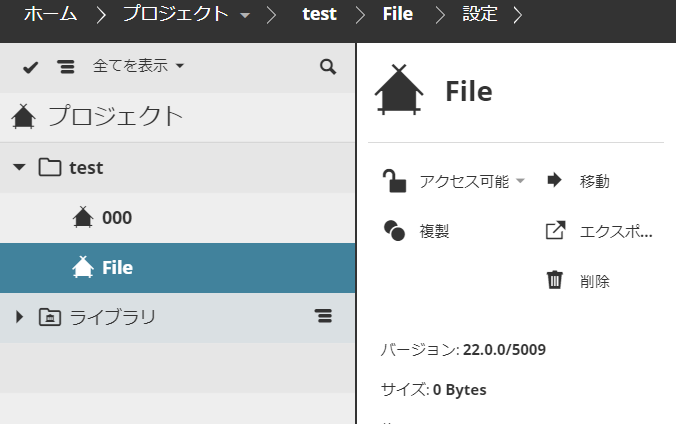Expand the ライブラリ tree arrow

(x=19, y=317)
